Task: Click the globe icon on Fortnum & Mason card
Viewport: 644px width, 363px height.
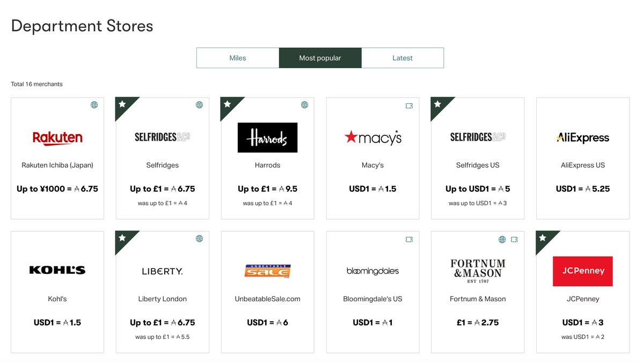Action: 502,239
